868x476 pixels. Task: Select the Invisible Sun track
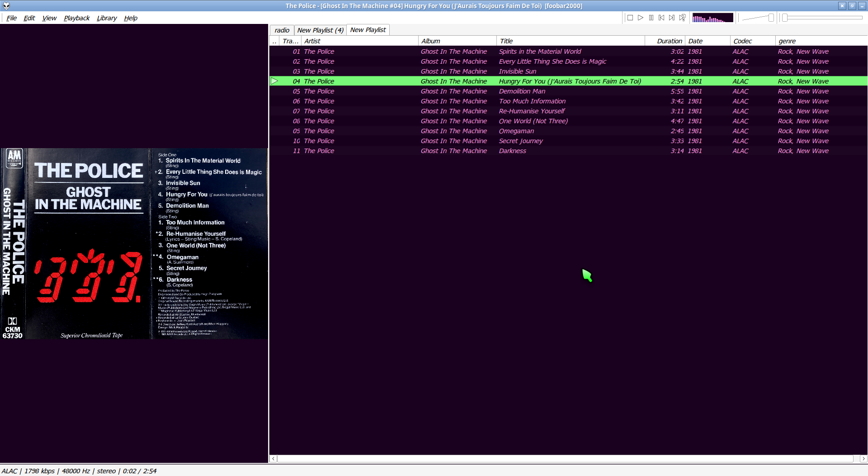[568, 71]
